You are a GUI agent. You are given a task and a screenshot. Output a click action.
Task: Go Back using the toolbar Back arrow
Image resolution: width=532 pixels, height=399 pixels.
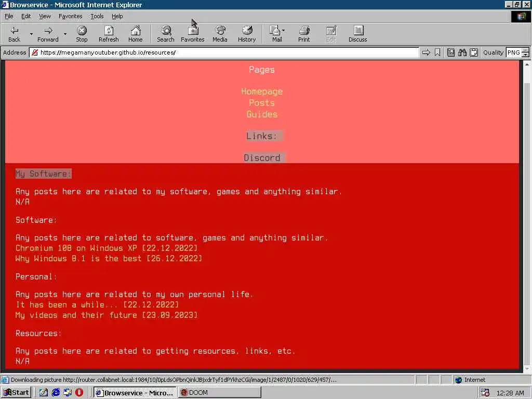tap(14, 34)
